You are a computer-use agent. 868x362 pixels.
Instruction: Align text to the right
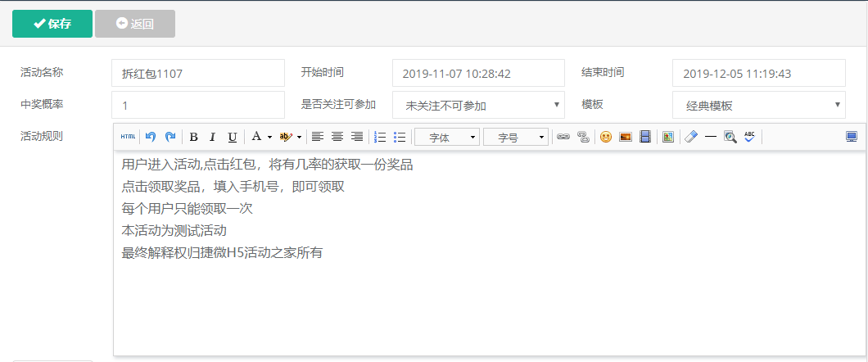[357, 137]
